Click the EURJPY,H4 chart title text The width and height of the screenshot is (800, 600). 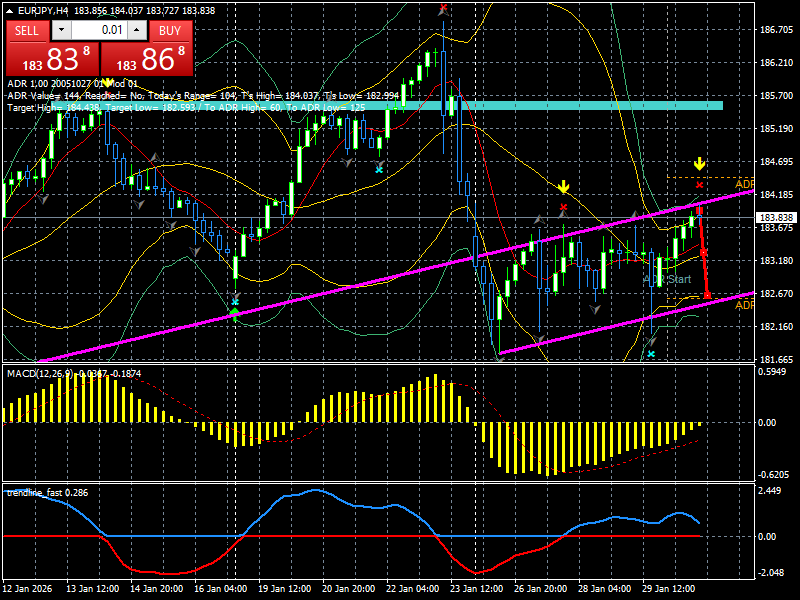(x=44, y=10)
